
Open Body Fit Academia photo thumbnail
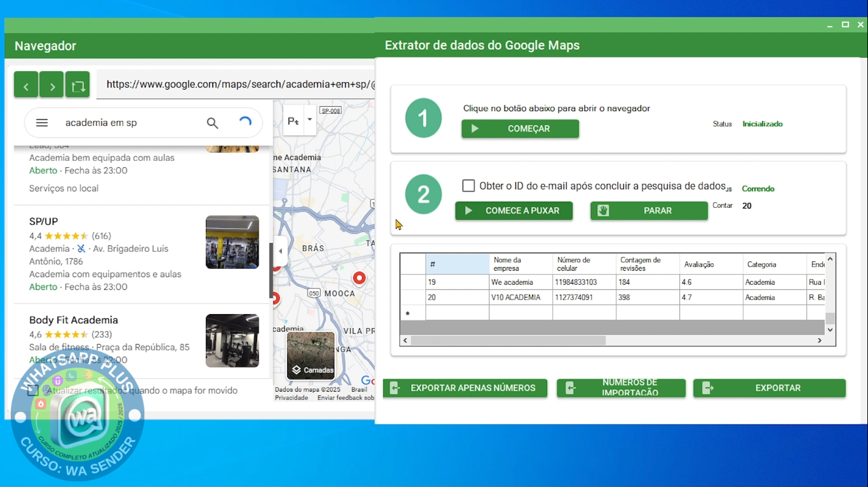point(232,341)
